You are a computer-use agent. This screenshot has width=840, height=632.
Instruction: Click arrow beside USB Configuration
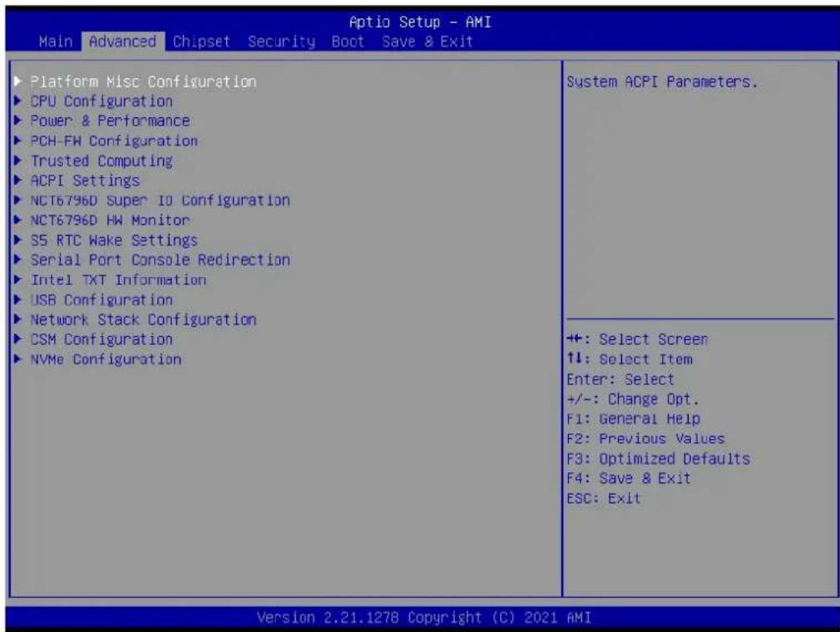(17, 299)
